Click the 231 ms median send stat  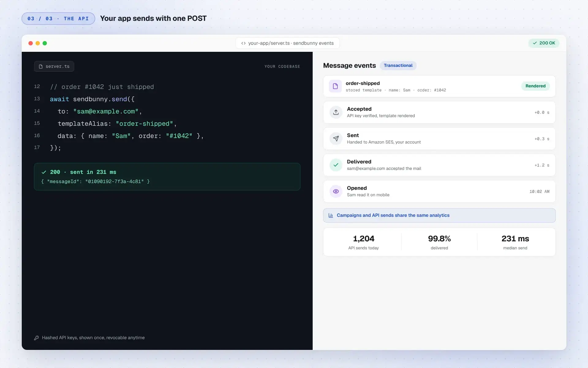click(515, 242)
